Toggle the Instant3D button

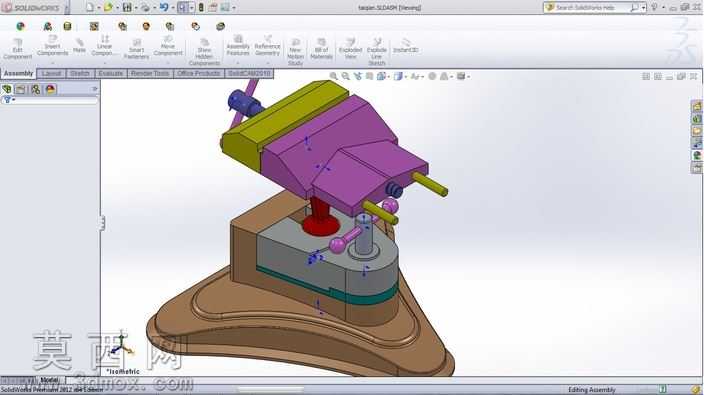point(405,45)
